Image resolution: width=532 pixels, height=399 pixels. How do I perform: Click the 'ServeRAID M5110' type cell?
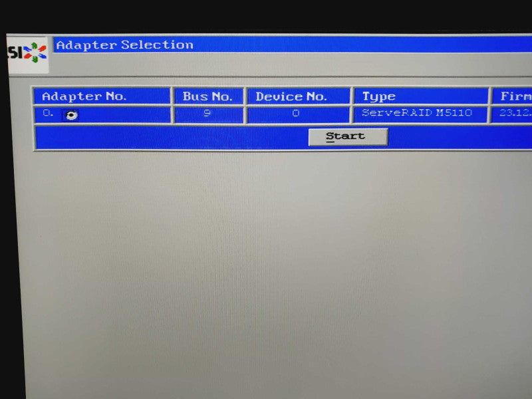click(420, 114)
